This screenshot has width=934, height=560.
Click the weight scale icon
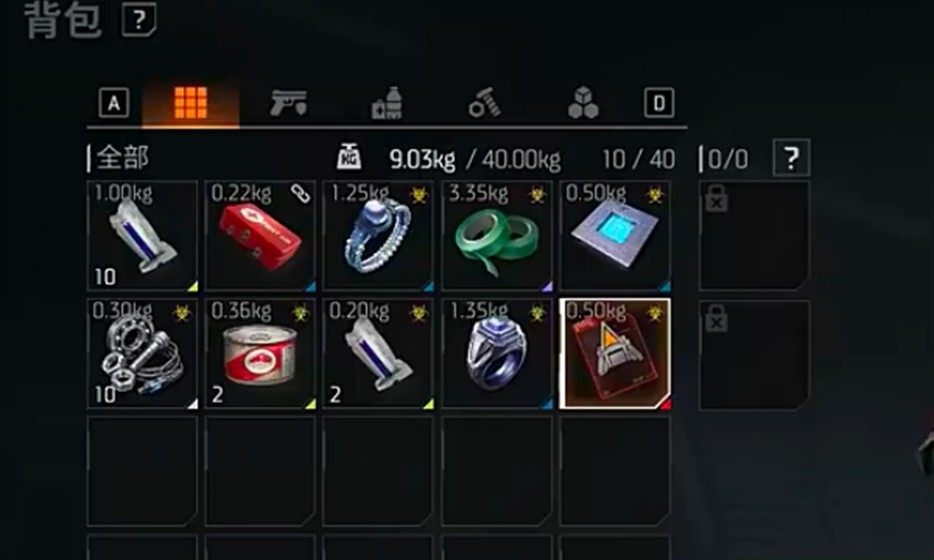(x=349, y=158)
